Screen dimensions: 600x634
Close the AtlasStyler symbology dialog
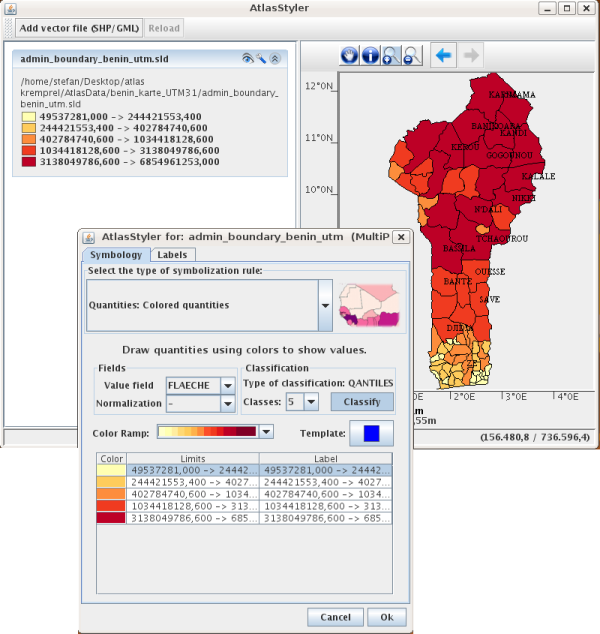(400, 237)
